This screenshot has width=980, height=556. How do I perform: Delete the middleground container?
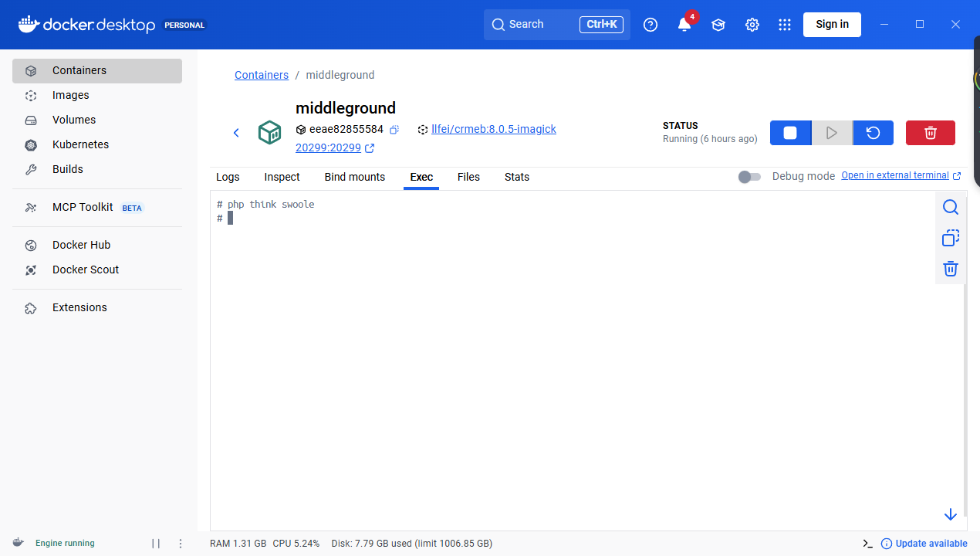click(930, 133)
